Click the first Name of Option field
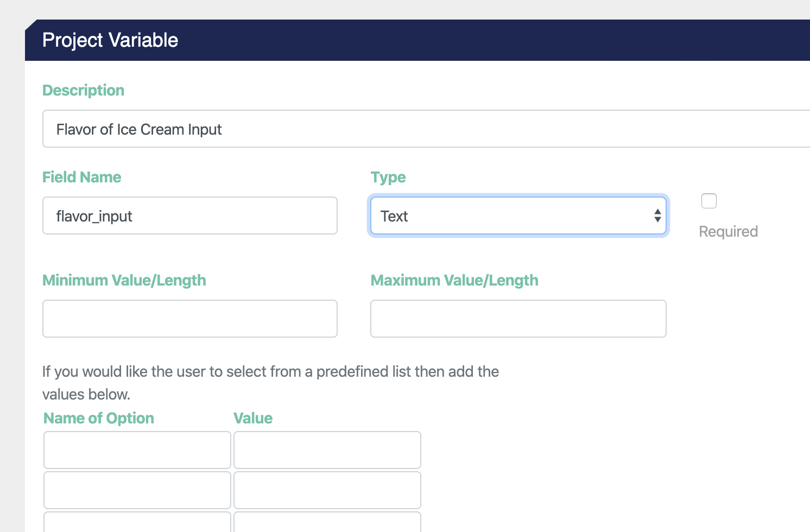The height and width of the screenshot is (532, 810). tap(137, 449)
